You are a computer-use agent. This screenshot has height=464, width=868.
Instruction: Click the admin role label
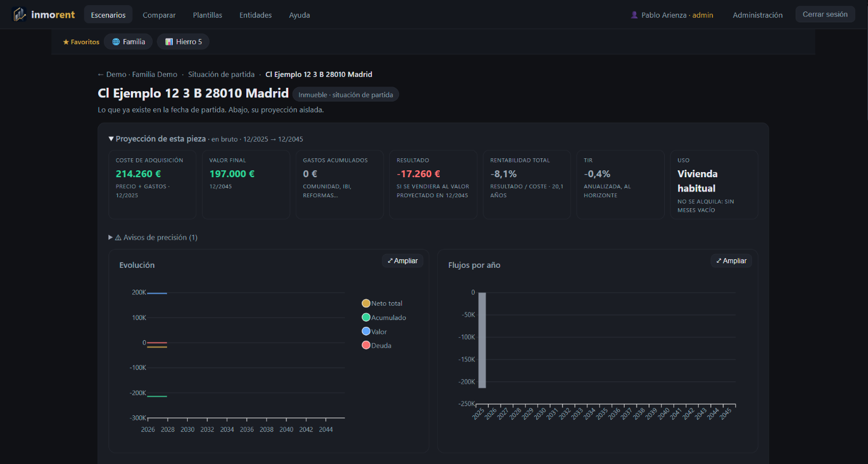pyautogui.click(x=703, y=15)
